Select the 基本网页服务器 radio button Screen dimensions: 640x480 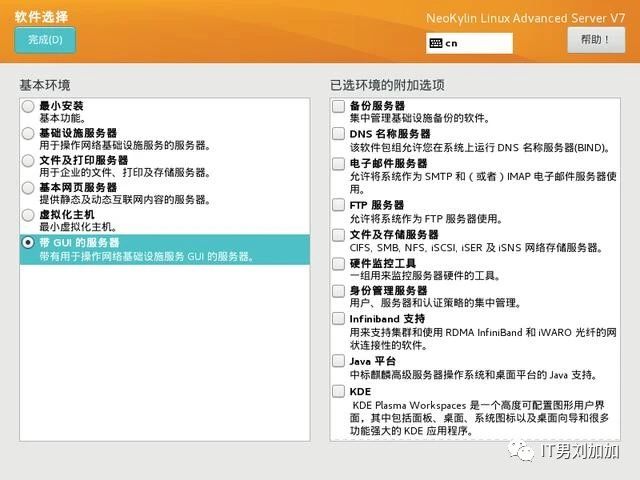click(x=28, y=188)
